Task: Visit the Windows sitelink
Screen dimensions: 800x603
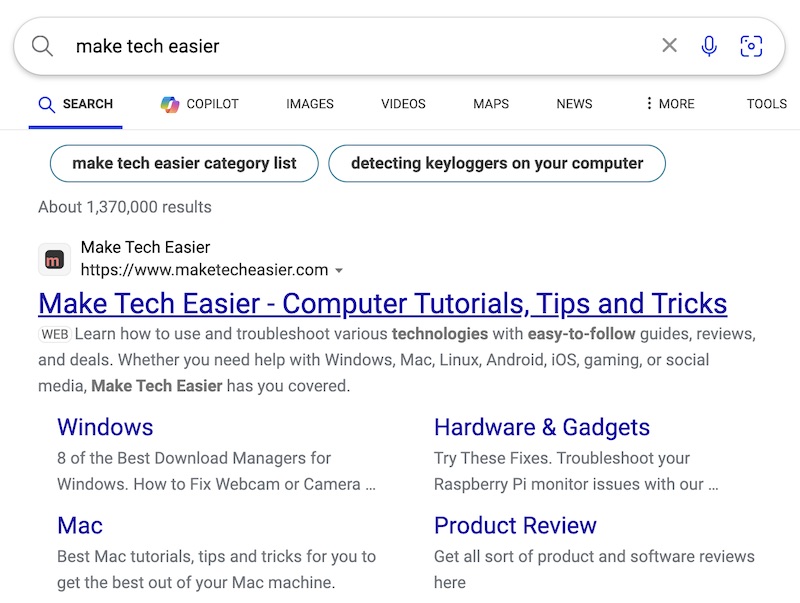Action: 105,427
